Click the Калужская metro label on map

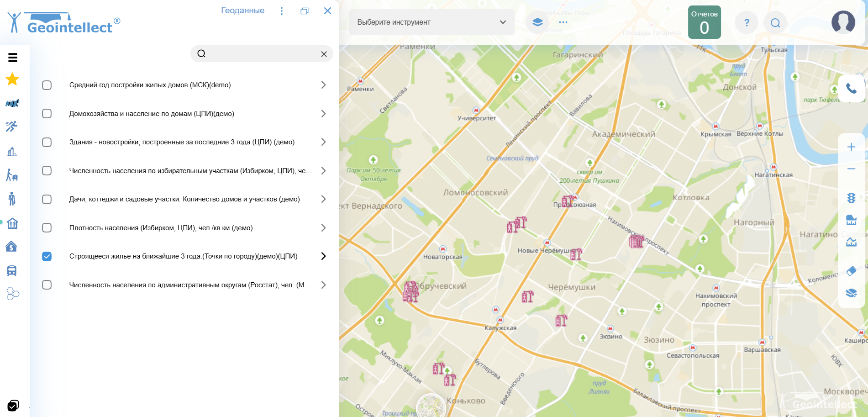tap(500, 328)
